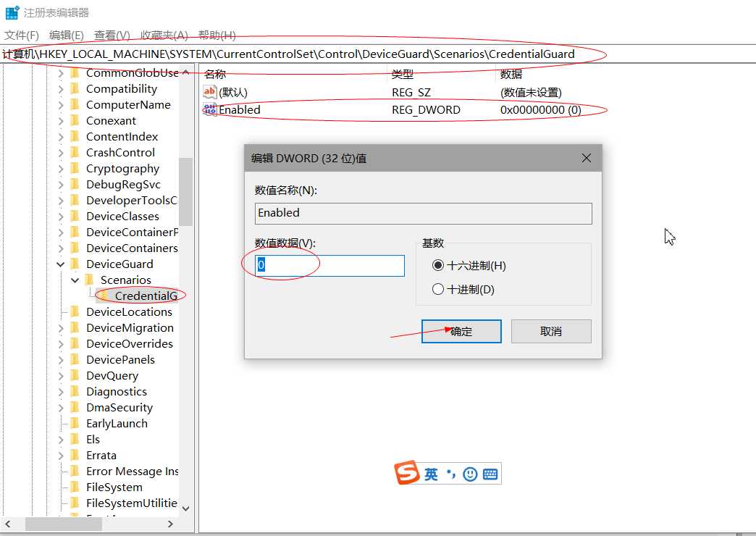The width and height of the screenshot is (756, 536).
Task: Sort by 数据 column header
Action: (x=511, y=74)
